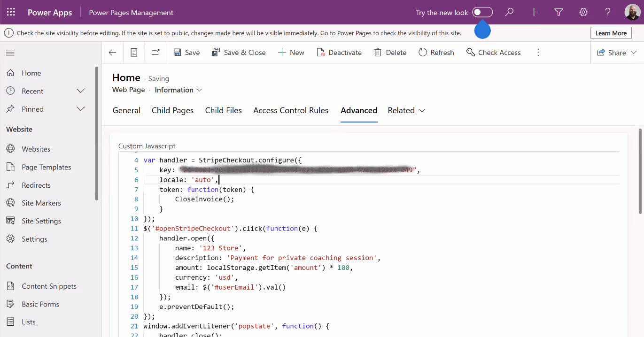Create a New record
This screenshot has width=644, height=337.
coord(291,53)
